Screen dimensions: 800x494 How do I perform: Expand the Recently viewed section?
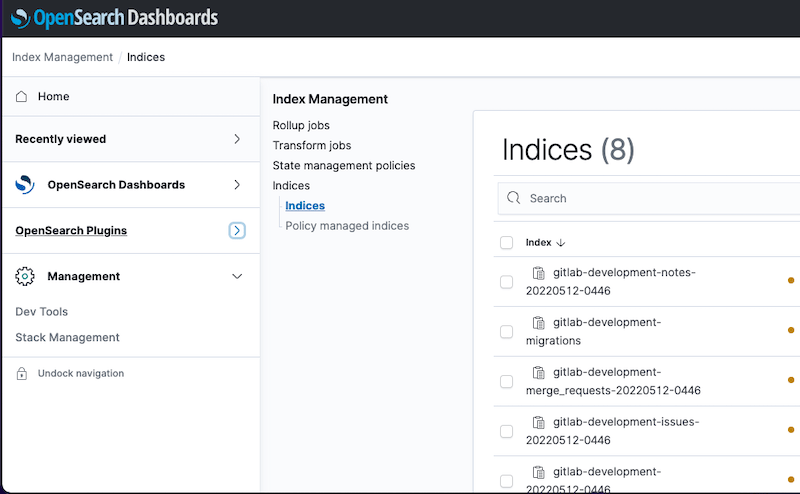(x=237, y=139)
